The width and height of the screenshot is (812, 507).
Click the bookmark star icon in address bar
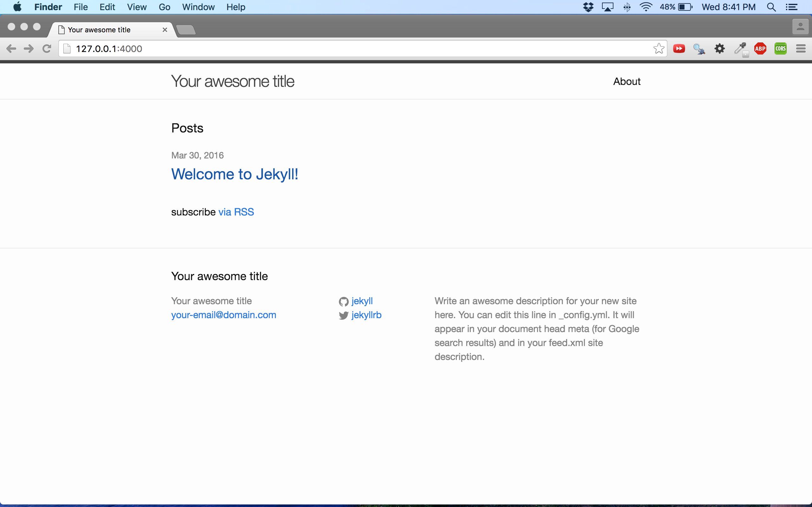[658, 48]
